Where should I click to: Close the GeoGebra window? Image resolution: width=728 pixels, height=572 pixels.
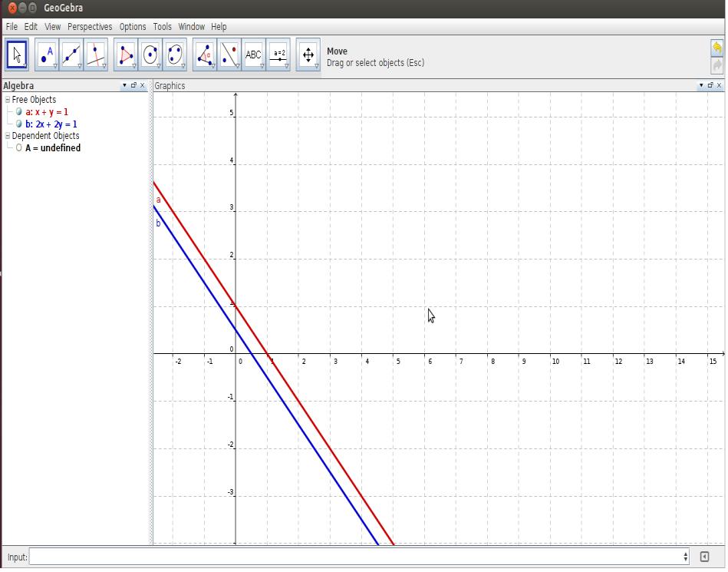[x=12, y=8]
